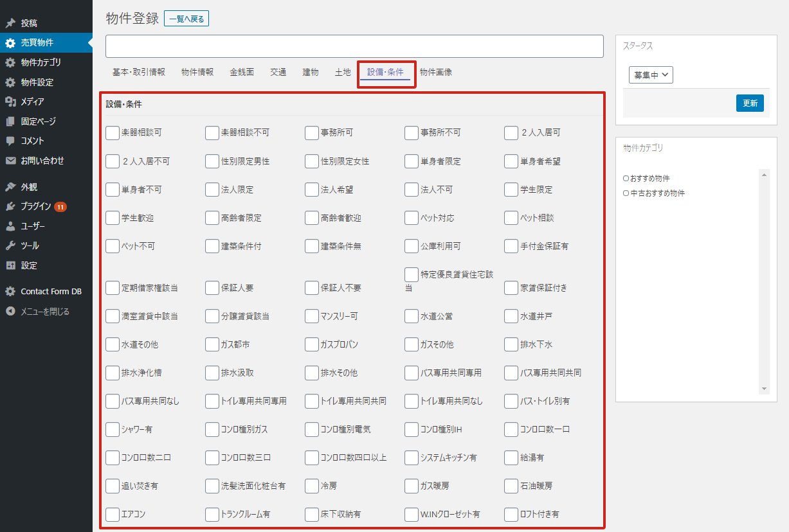Click the 一覧へ戻る button
789x532 pixels.
186,19
